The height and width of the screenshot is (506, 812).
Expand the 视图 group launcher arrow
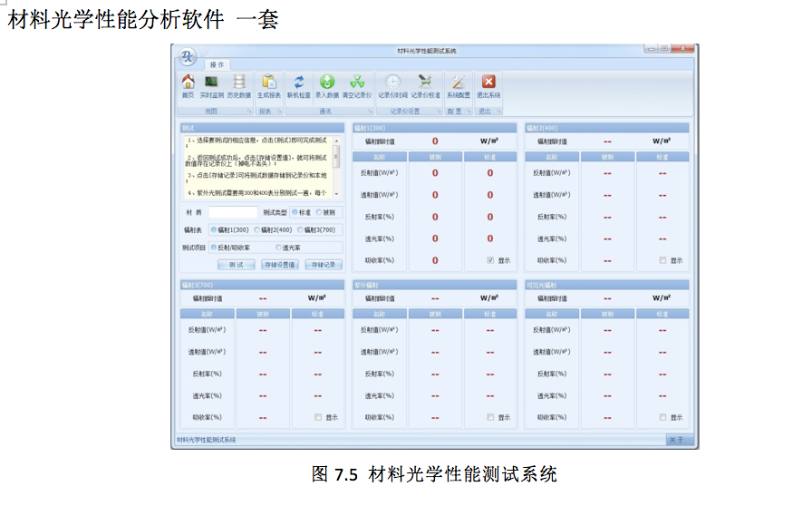249,112
